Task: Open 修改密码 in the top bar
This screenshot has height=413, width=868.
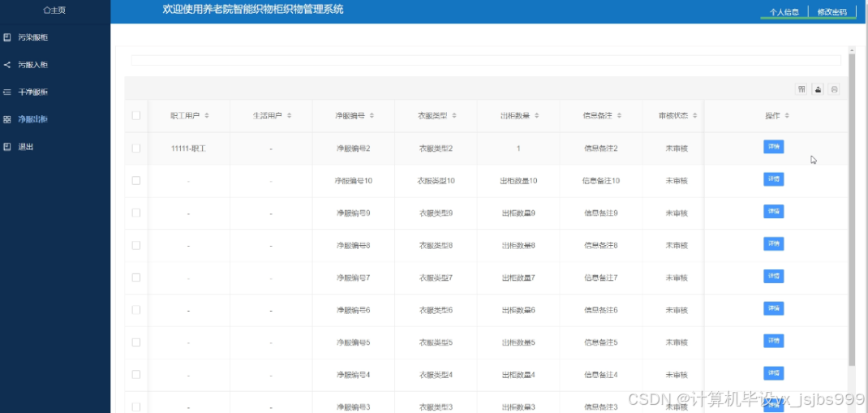Action: pos(832,12)
